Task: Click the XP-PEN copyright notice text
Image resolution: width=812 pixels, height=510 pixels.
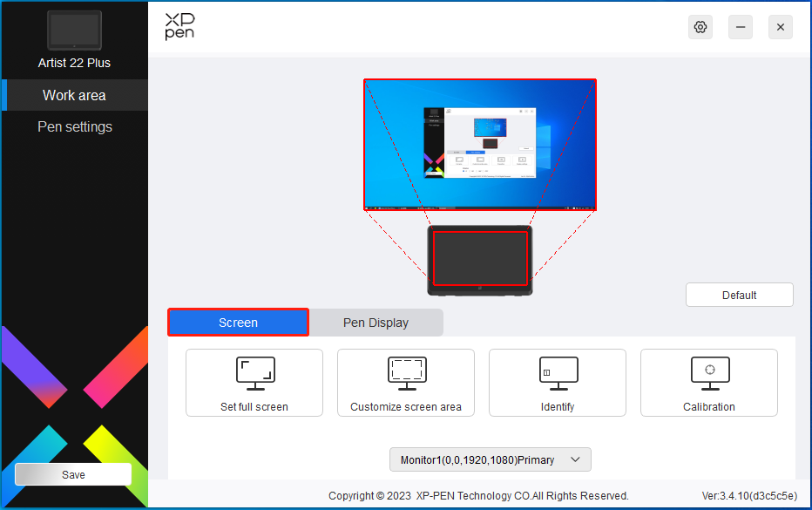Action: point(478,495)
